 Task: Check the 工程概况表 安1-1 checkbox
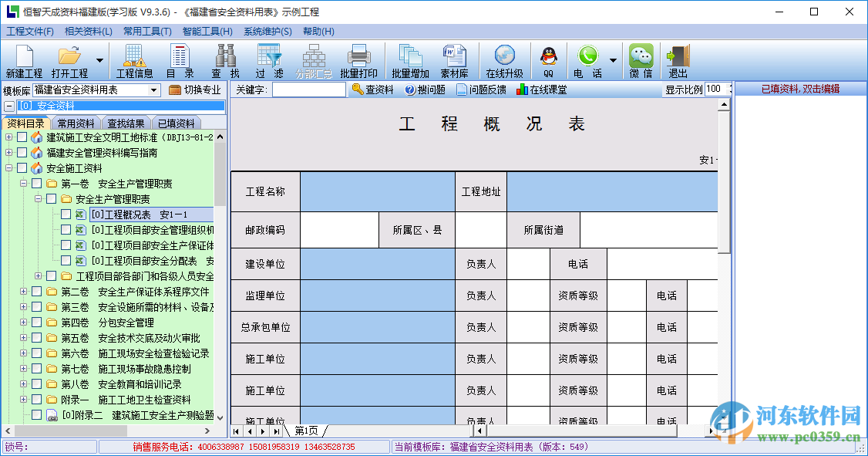(66, 214)
